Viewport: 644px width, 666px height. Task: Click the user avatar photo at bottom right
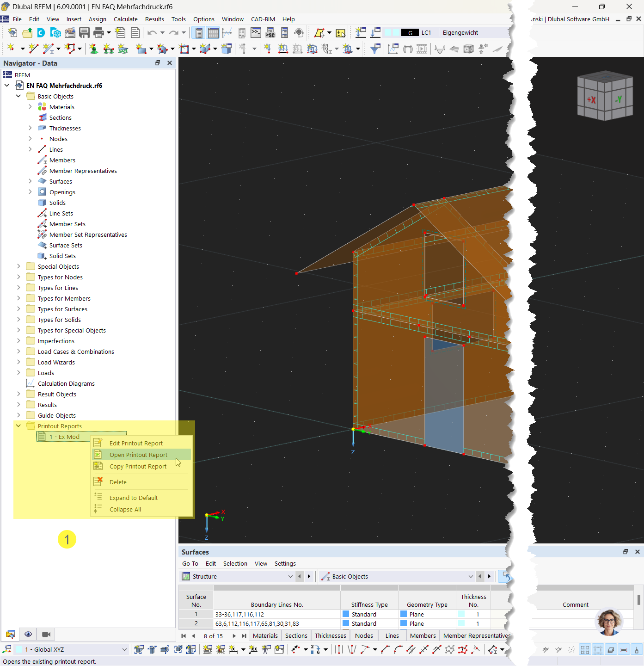609,622
